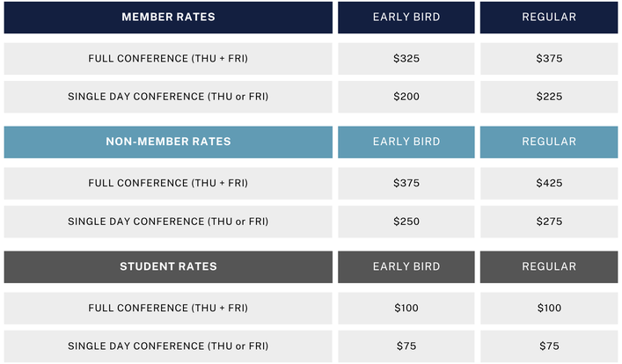The height and width of the screenshot is (364, 622).
Task: Select student single day $75 regular price
Action: pos(549,346)
